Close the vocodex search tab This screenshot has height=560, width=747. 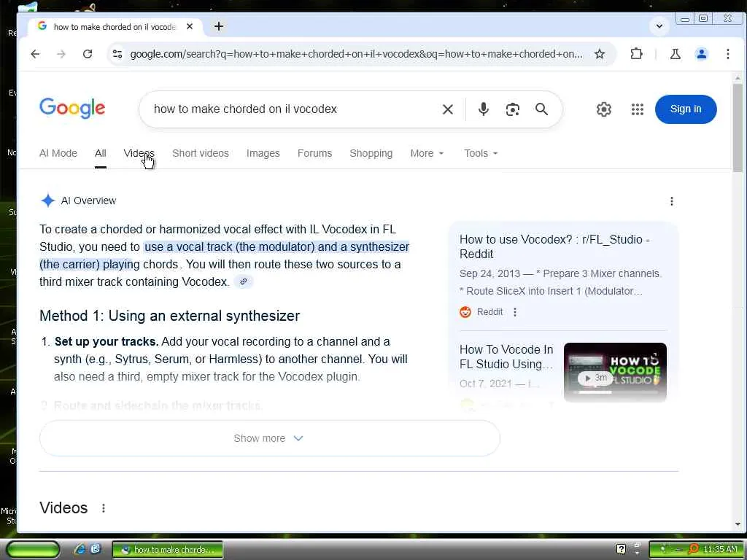[x=190, y=26]
